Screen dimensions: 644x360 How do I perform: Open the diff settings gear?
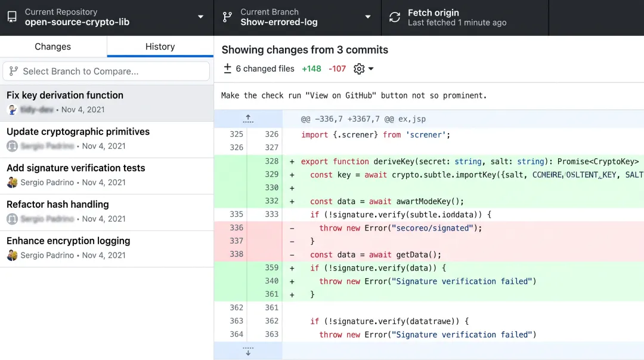(x=359, y=69)
